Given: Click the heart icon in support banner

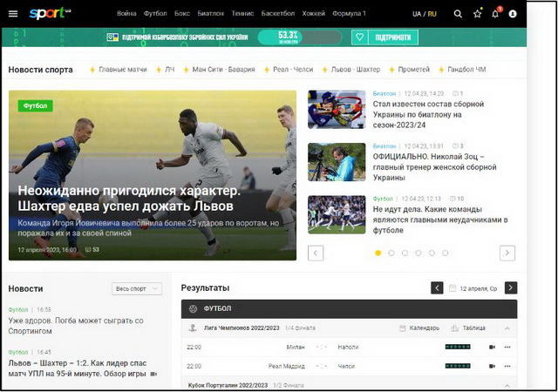Looking at the screenshot, I should point(360,37).
